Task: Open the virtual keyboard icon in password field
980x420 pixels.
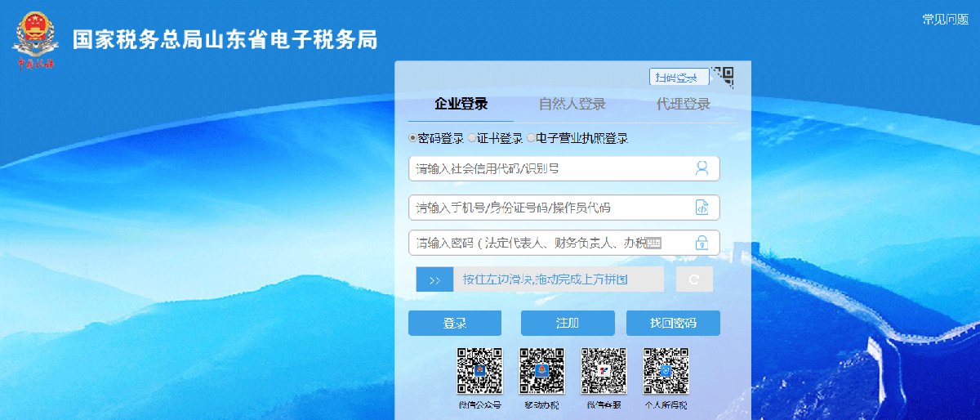Action: pyautogui.click(x=653, y=243)
